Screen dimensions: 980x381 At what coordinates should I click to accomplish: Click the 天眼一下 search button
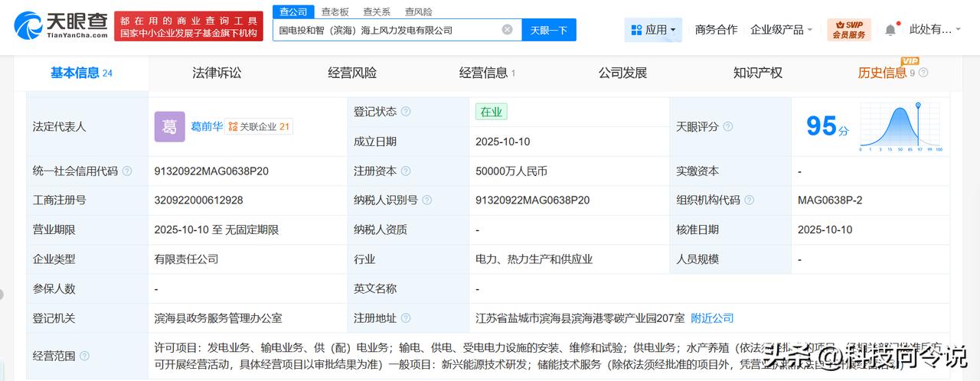549,30
